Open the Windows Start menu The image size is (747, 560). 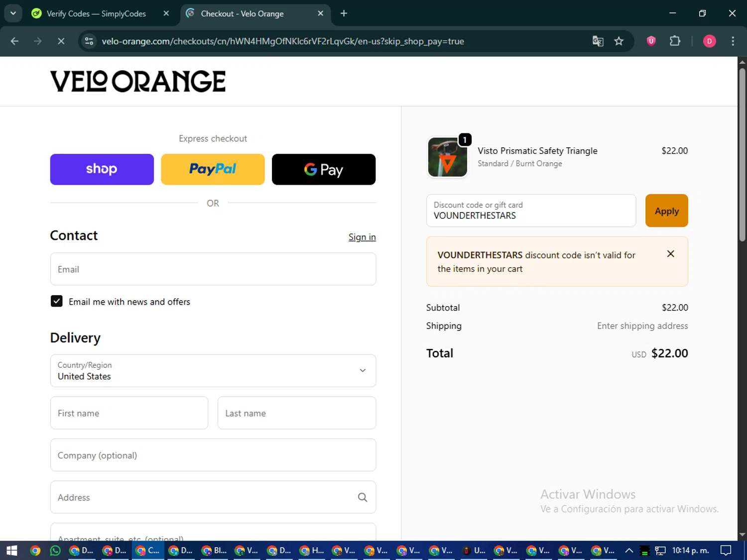(12, 551)
